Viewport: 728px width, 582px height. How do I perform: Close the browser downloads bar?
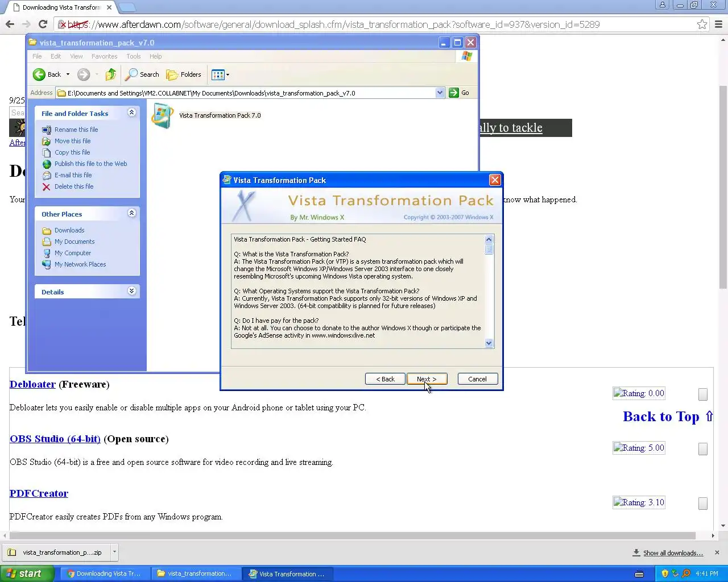[717, 552]
